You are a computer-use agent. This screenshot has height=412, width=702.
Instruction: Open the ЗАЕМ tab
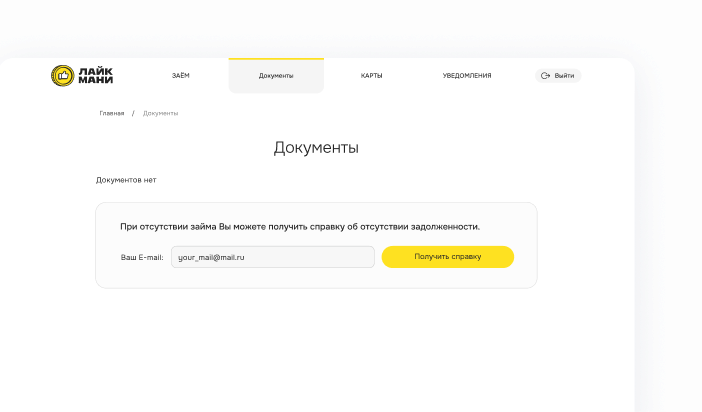coord(181,76)
